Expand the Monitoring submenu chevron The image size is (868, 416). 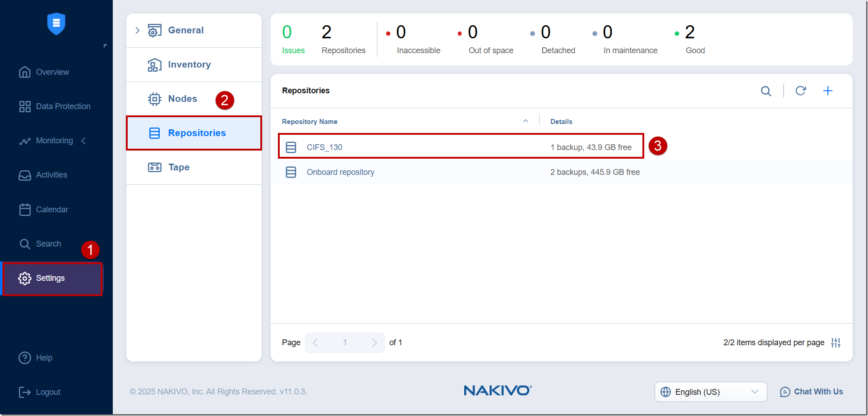coord(83,141)
